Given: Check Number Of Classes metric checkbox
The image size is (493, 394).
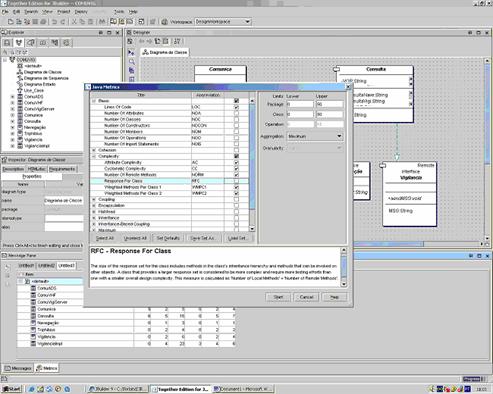Looking at the screenshot, I should [236, 119].
